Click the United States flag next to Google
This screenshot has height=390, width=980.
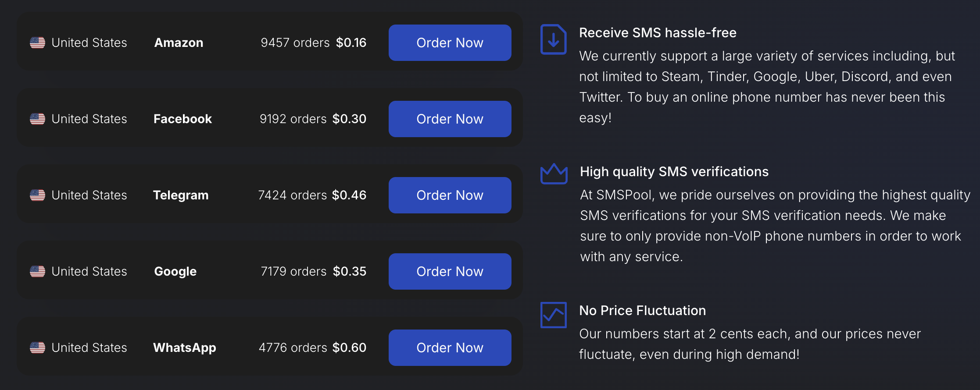coord(37,271)
